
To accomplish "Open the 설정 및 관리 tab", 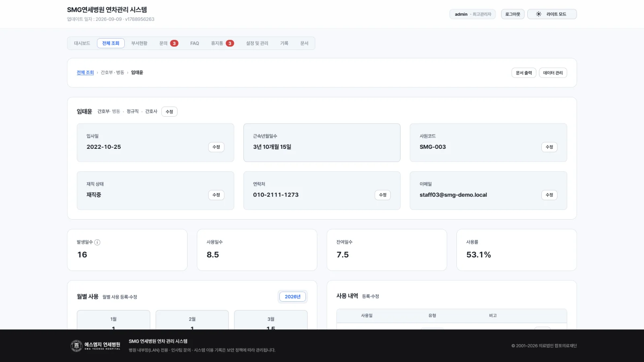I will pyautogui.click(x=257, y=43).
